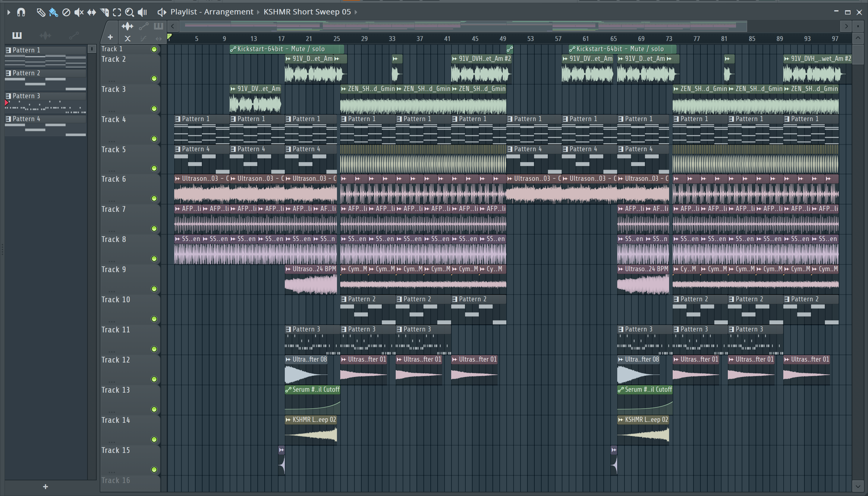868x496 pixels.
Task: Open the playlist options menu arrow
Action: (9, 12)
